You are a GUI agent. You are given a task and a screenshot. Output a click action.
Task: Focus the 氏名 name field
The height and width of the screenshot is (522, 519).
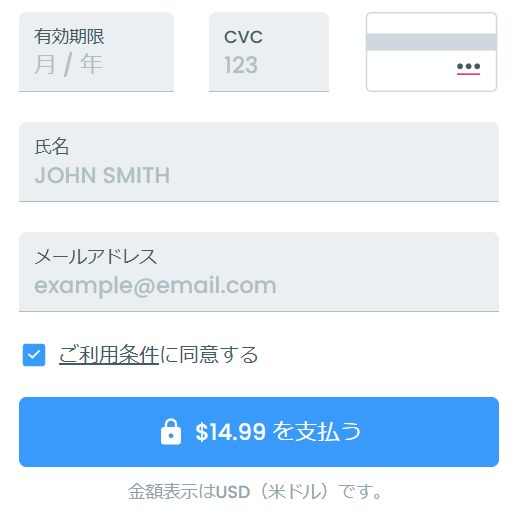coord(259,162)
